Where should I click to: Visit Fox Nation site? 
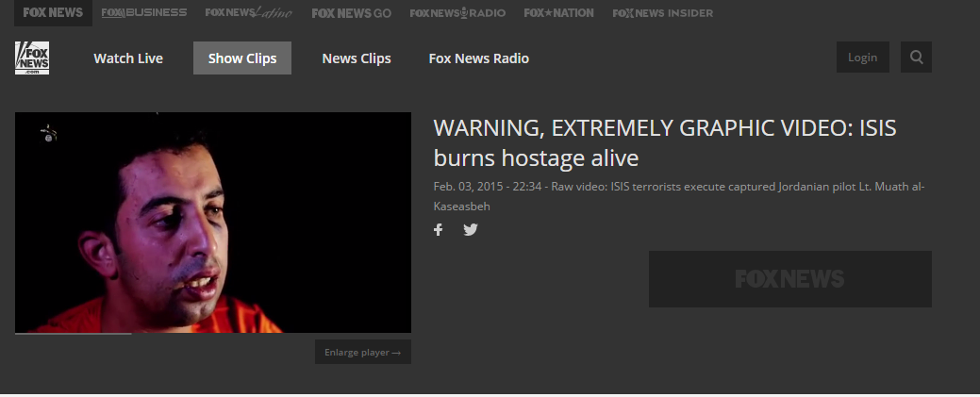click(558, 12)
